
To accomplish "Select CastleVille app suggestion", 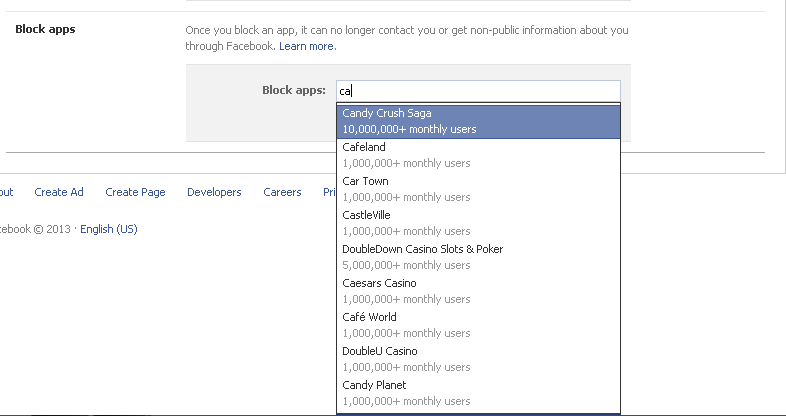I will pos(478,224).
